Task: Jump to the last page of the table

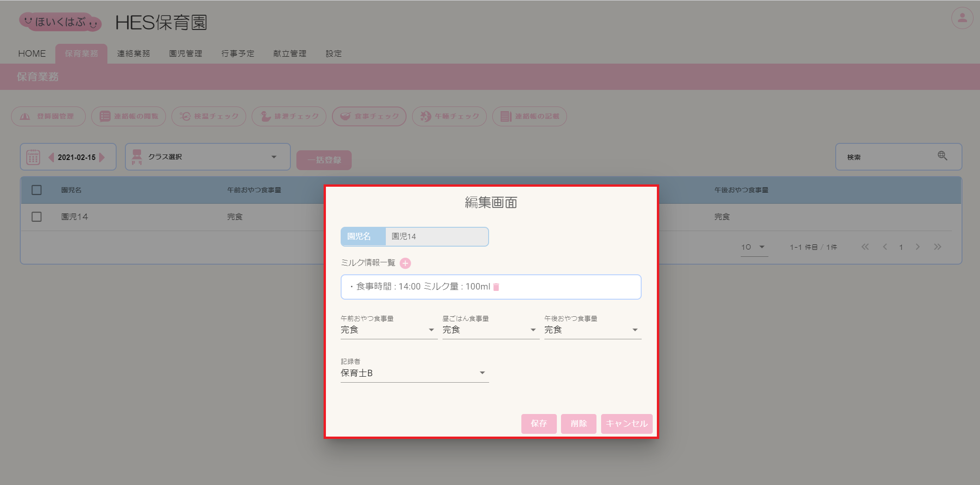Action: pyautogui.click(x=938, y=247)
